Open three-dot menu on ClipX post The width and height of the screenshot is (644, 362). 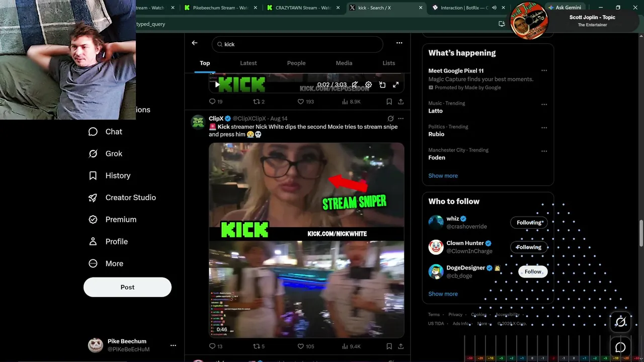click(x=401, y=119)
